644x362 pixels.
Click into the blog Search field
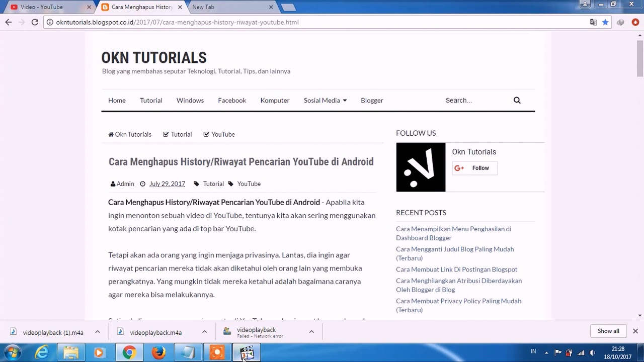[x=475, y=100]
